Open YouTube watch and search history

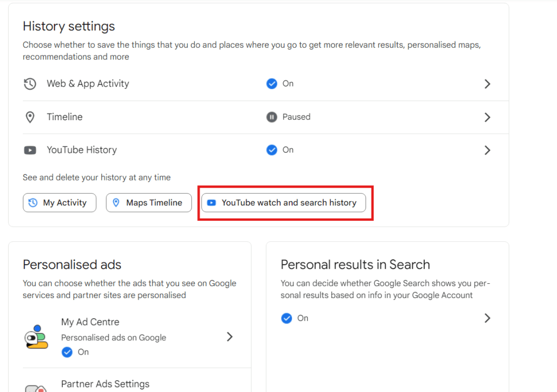tap(284, 202)
